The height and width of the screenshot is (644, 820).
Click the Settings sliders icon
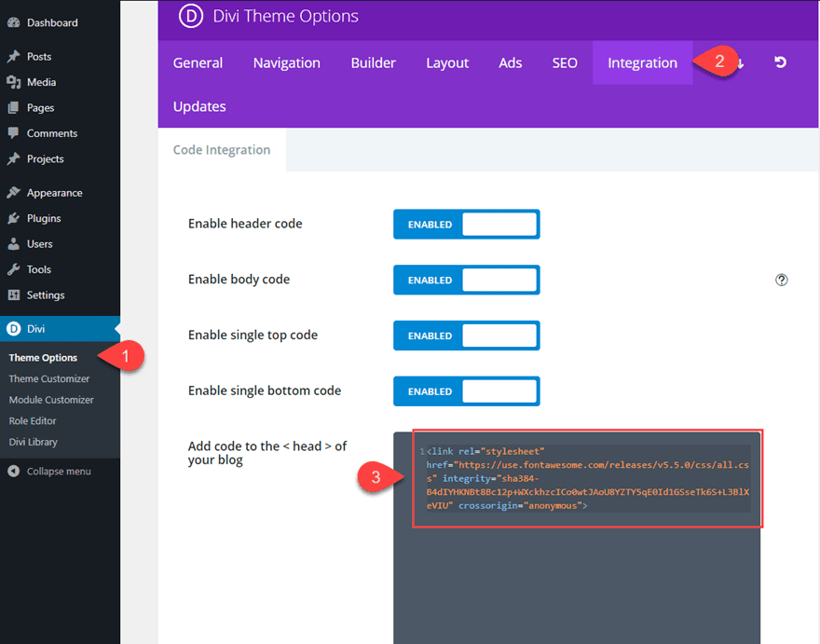pyautogui.click(x=14, y=295)
